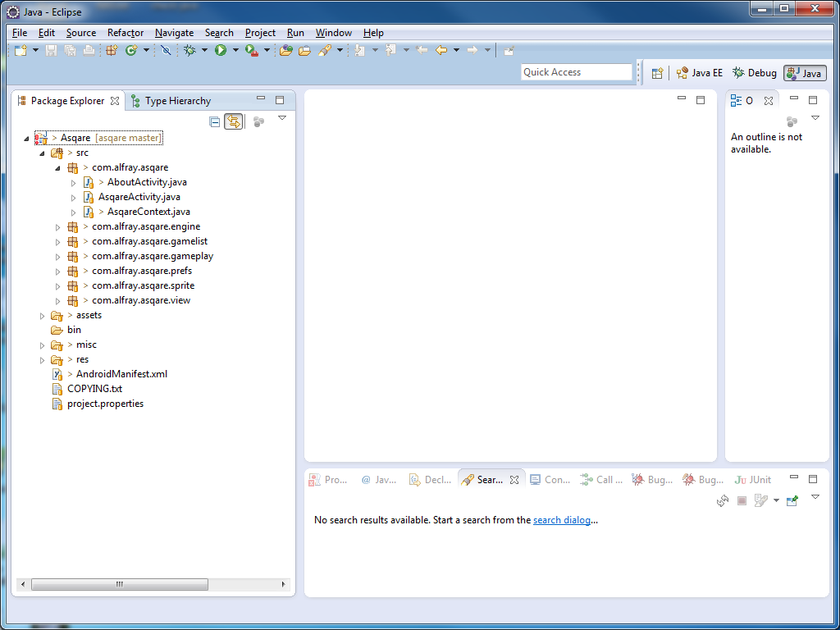Expand the assets folder
Image resolution: width=840 pixels, height=630 pixels.
point(43,316)
